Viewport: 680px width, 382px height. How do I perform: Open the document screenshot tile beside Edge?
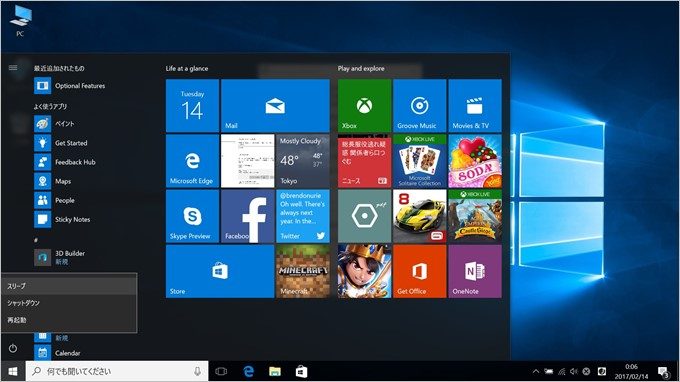point(248,161)
